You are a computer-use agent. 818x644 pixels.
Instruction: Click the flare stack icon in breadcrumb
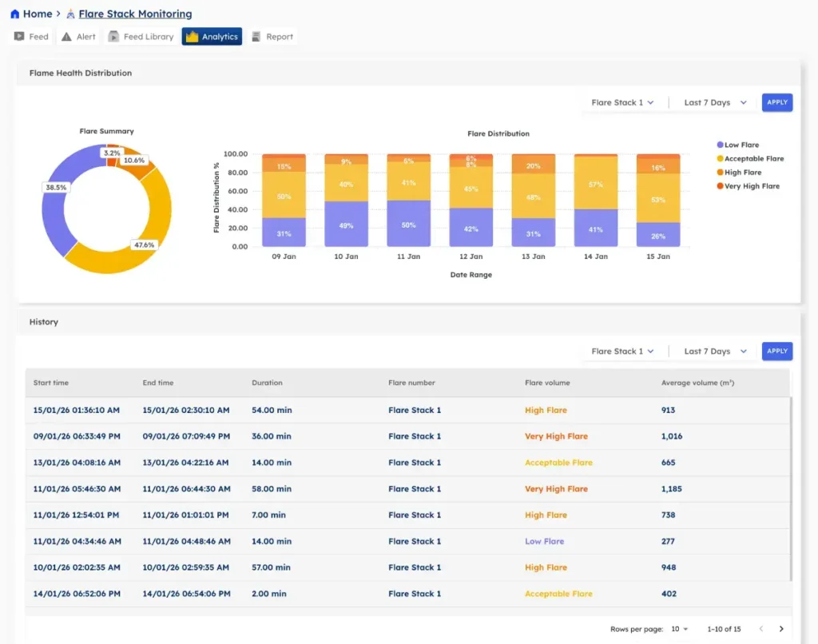point(71,14)
